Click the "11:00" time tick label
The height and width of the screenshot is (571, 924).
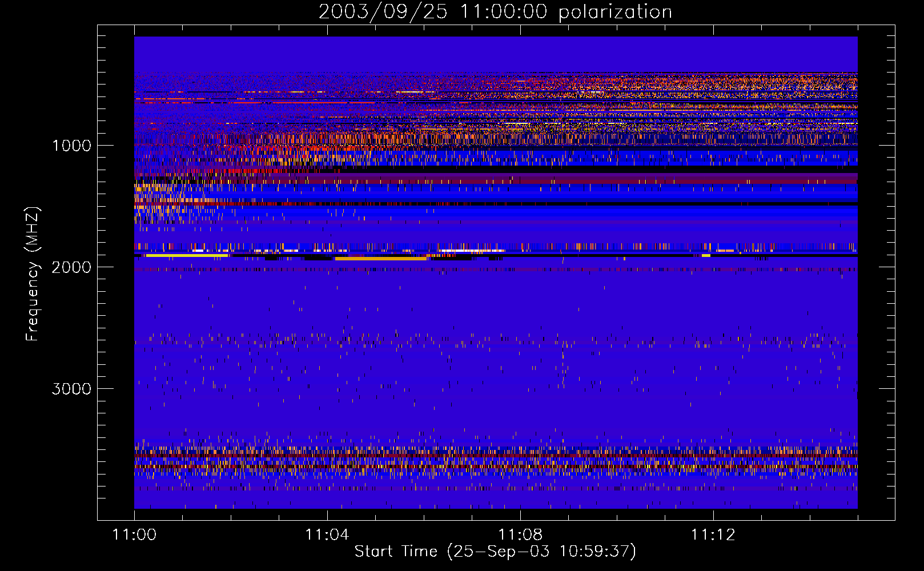coord(134,534)
